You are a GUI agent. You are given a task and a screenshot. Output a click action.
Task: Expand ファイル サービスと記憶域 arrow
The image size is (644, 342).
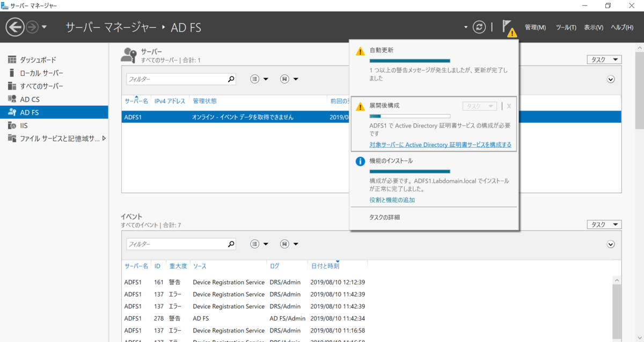[x=104, y=138]
